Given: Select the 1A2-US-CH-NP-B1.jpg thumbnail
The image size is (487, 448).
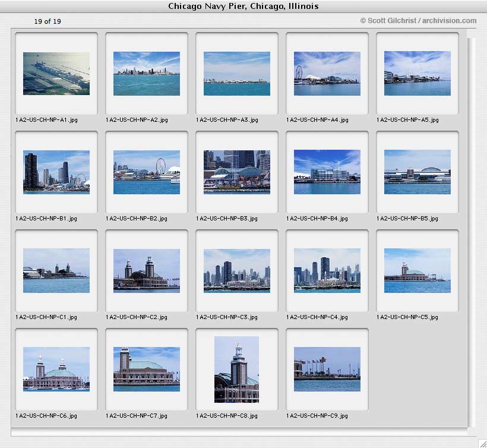Looking at the screenshot, I should point(56,172).
